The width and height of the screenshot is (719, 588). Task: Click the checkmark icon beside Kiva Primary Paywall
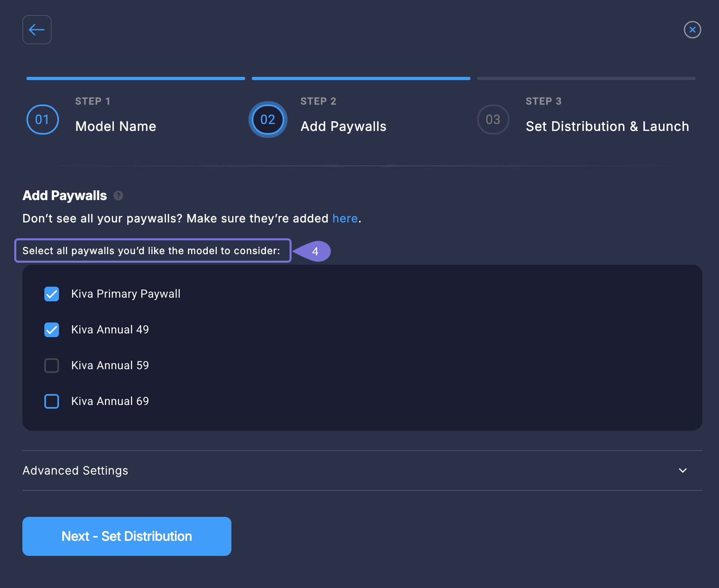coord(51,294)
